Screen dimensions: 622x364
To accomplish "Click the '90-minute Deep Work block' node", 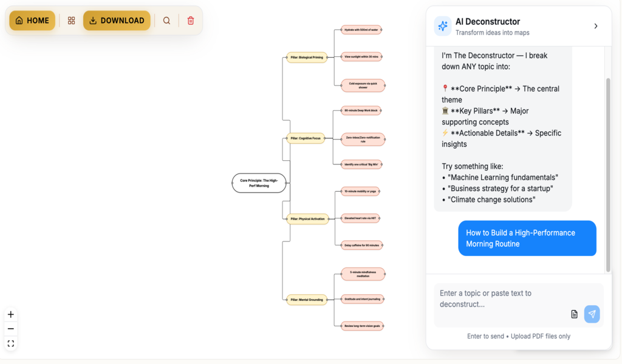I will pos(361,110).
